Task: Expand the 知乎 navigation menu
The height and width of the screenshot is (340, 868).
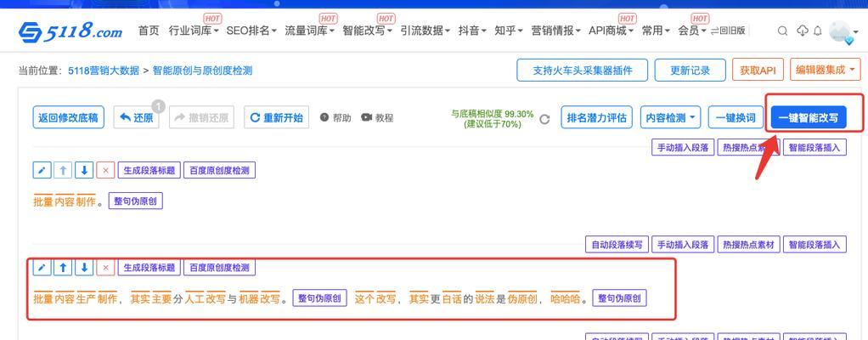Action: point(508,31)
